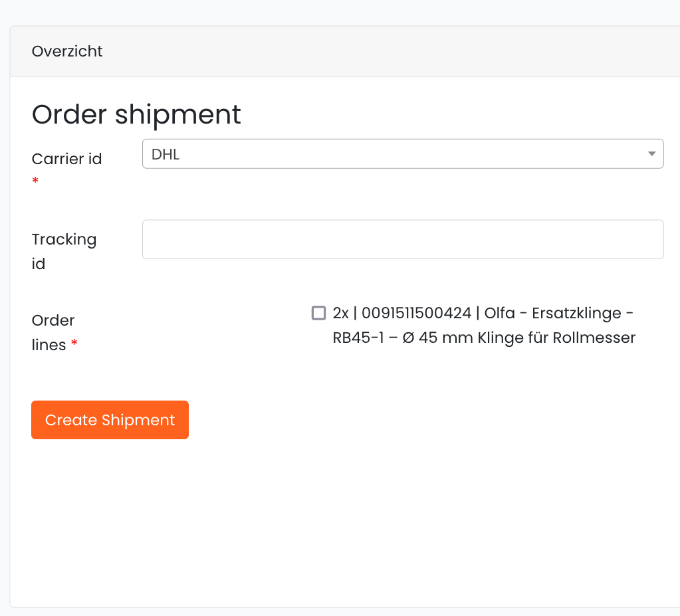Click the Order lines field label
This screenshot has height=616, width=680.
coord(53,332)
